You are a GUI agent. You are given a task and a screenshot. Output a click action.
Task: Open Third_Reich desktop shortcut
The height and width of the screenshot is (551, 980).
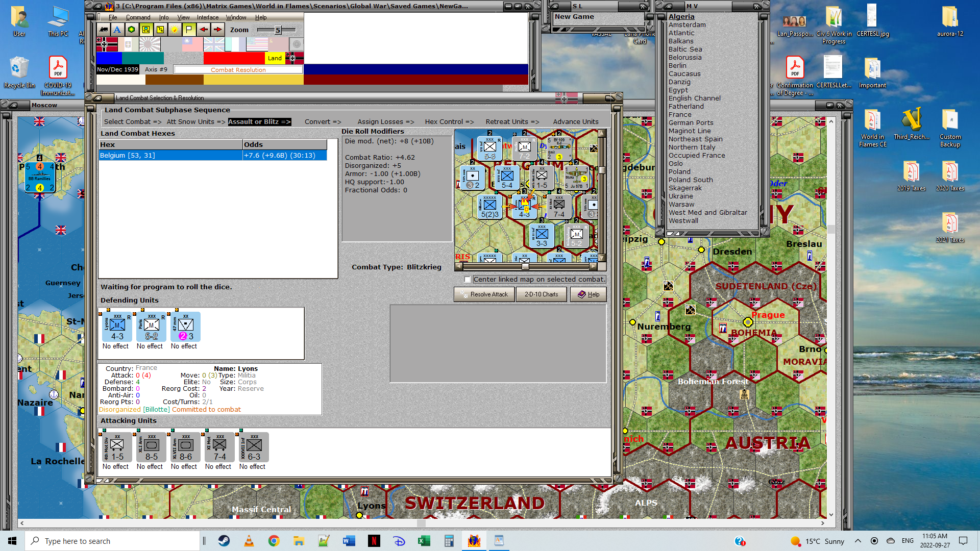point(911,123)
